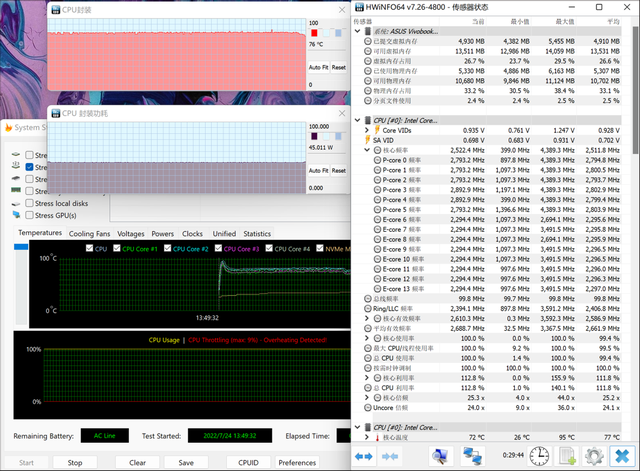Click the red color swatch in CPU封装 graph
The height and width of the screenshot is (471, 640).
tap(313, 33)
